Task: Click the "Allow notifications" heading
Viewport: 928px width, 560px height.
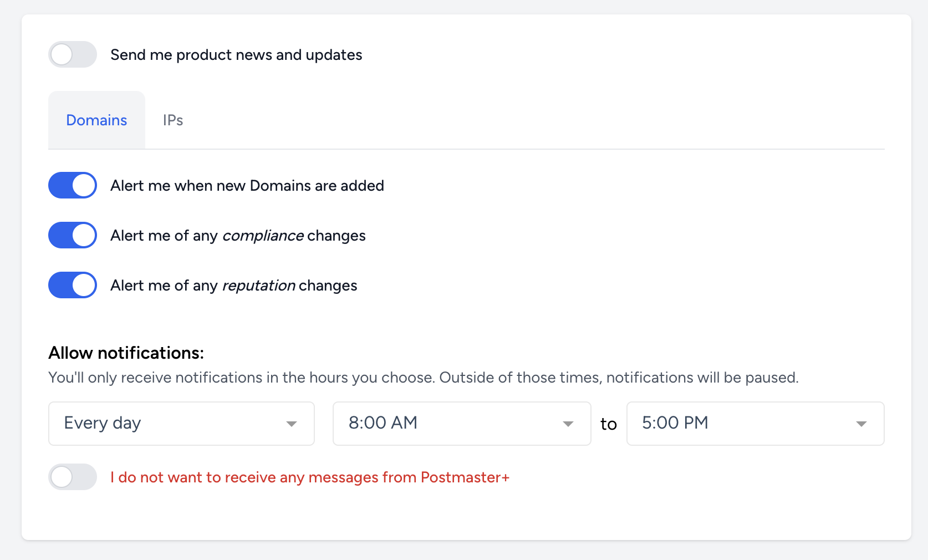Action: [x=126, y=353]
